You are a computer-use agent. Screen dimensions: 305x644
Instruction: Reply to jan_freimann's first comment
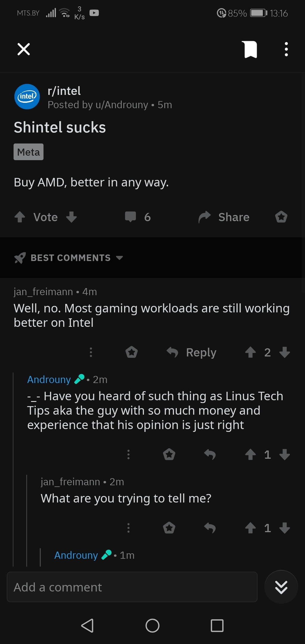point(192,352)
